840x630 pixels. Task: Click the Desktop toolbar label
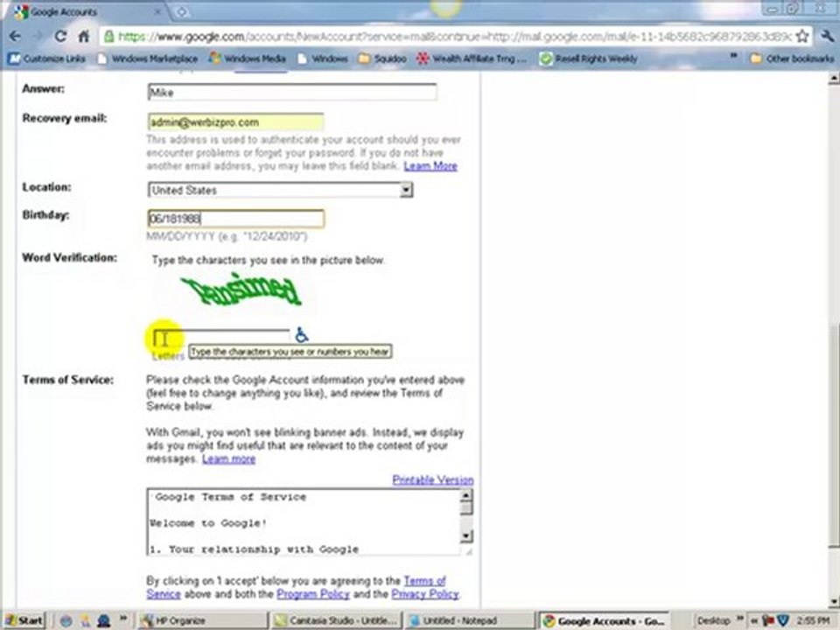[x=713, y=621]
